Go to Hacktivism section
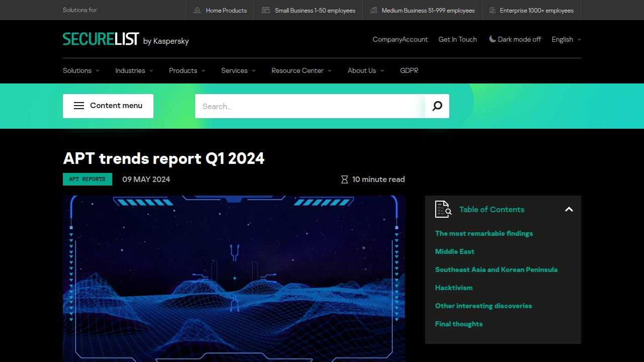 coord(454,288)
